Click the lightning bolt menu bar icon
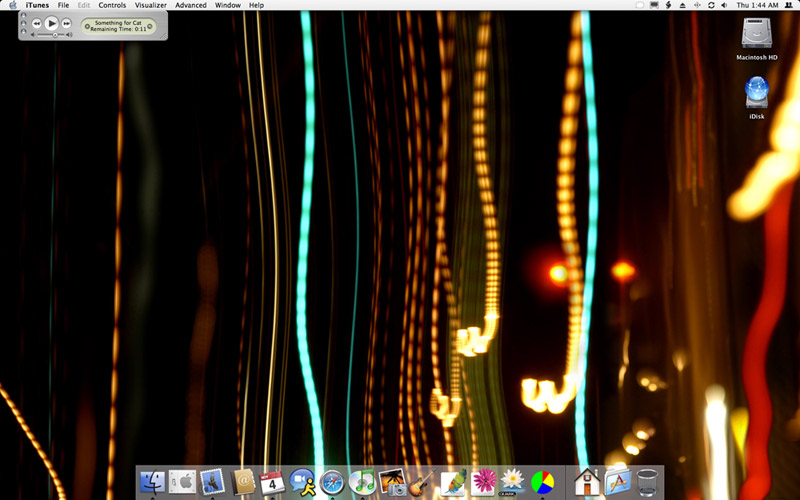800x500 pixels. [x=668, y=5]
